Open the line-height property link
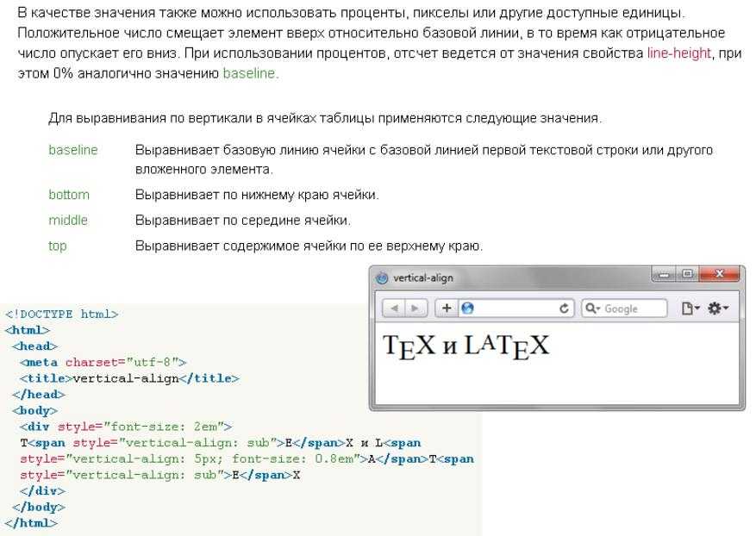 [679, 53]
